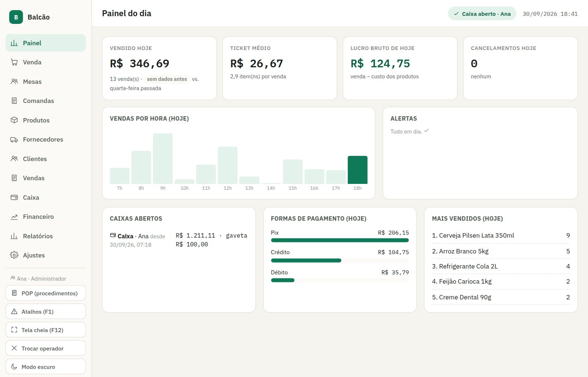
Task: Select row 'Refrigerante Cola 2L'
Action: click(x=501, y=266)
